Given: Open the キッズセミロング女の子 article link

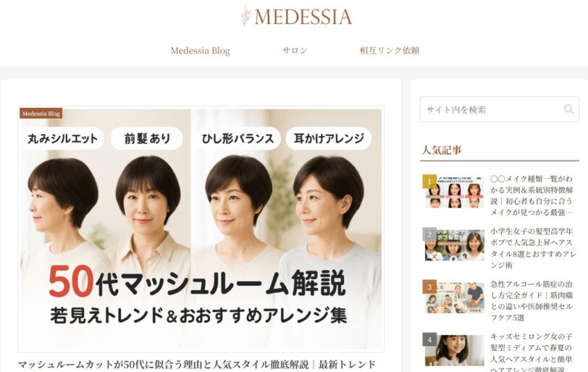Looking at the screenshot, I should tap(532, 352).
